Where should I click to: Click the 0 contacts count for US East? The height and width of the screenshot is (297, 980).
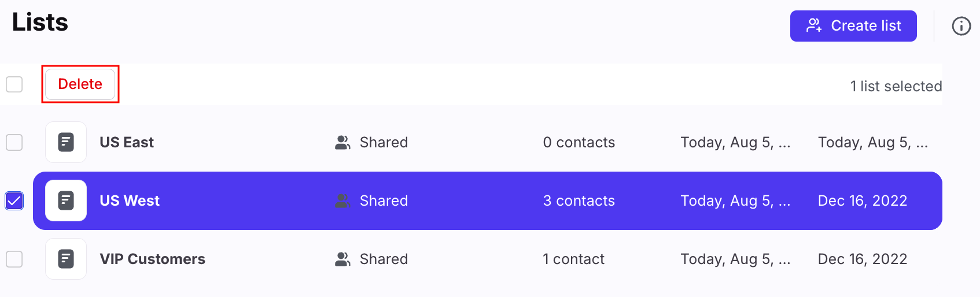pos(579,142)
